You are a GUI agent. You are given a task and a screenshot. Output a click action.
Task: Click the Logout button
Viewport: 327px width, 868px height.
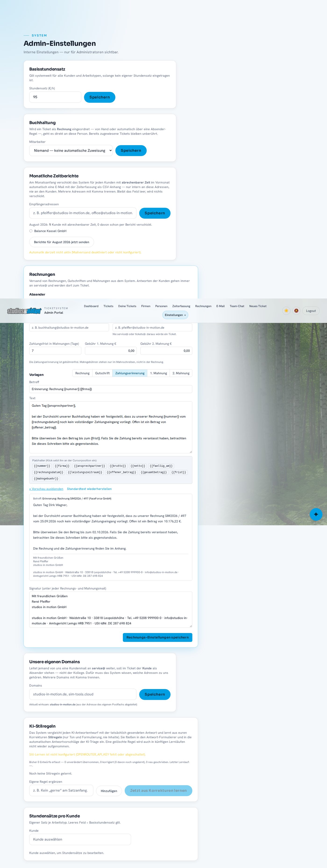(x=311, y=311)
